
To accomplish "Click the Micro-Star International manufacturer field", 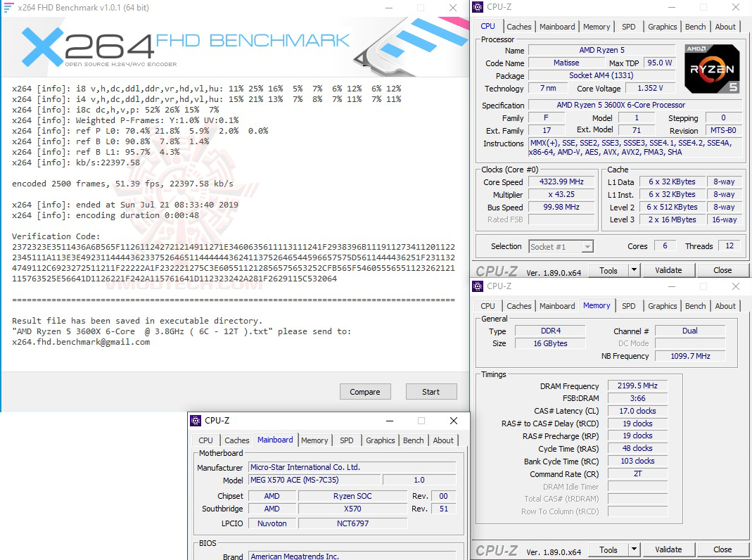I will tap(352, 467).
